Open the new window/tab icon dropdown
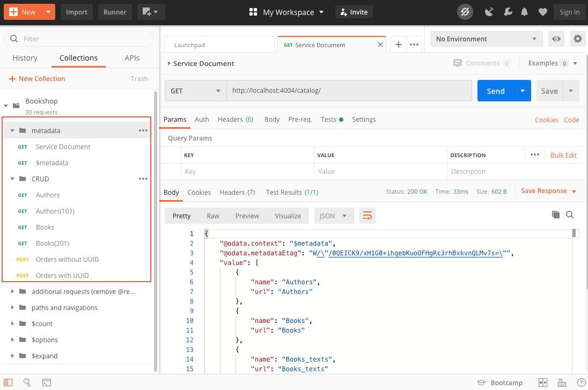The width and height of the screenshot is (588, 390). click(x=151, y=12)
